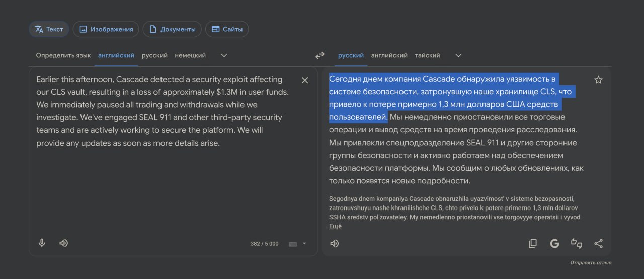Open the Изображения translation mode
This screenshot has height=279, width=644.
[106, 29]
